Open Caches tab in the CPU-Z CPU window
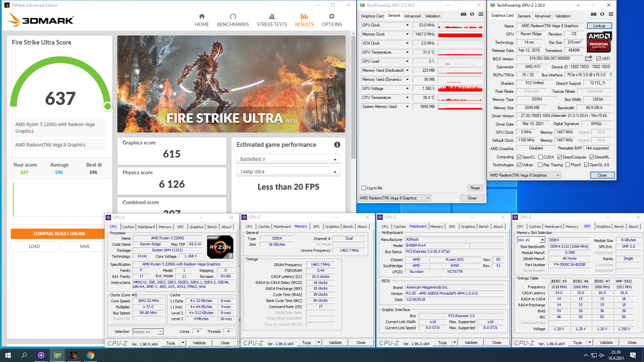This screenshot has width=644, height=362. click(128, 227)
